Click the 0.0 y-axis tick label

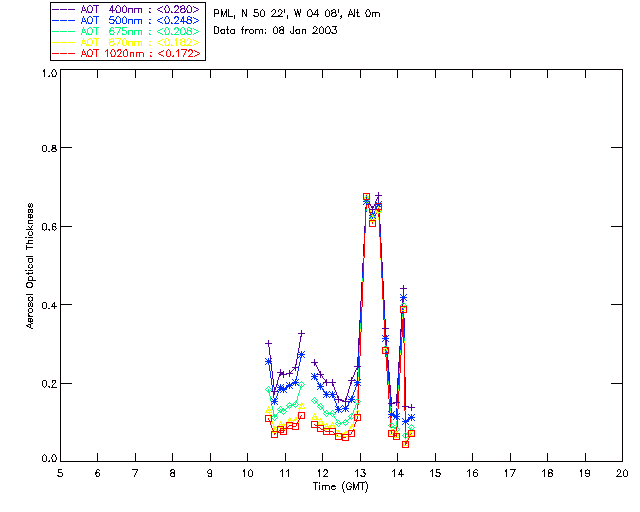tap(49, 459)
